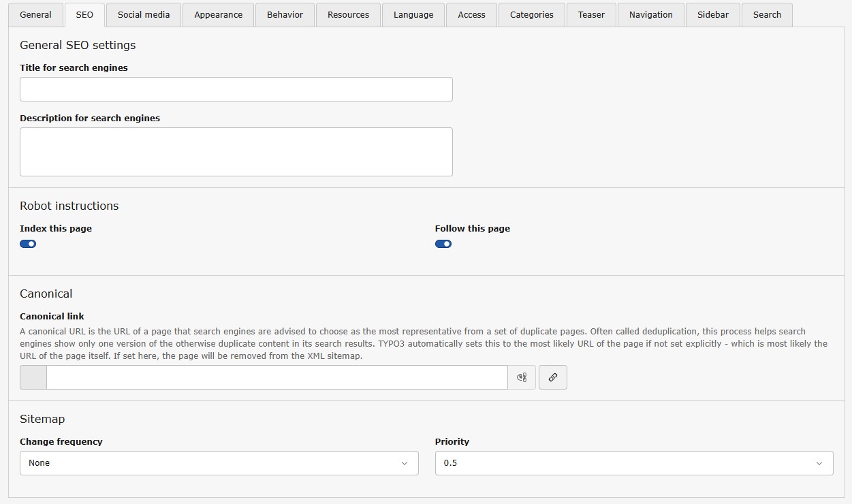Go to the Appearance tab
Viewport: 852px width, 504px height.
coord(218,15)
